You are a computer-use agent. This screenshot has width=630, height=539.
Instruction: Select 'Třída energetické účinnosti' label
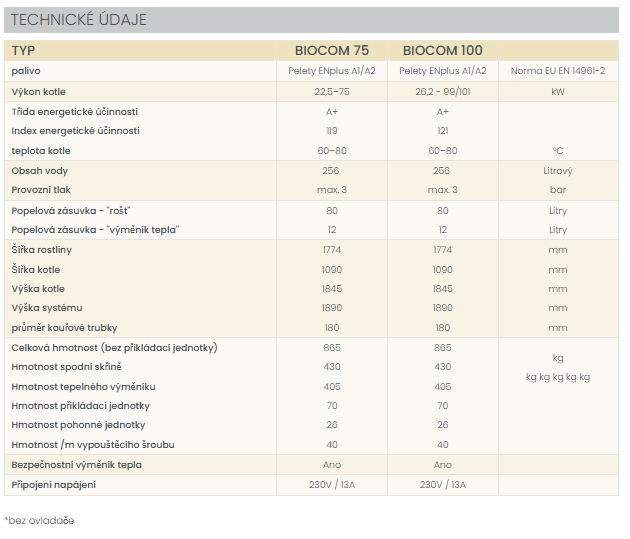click(75, 112)
